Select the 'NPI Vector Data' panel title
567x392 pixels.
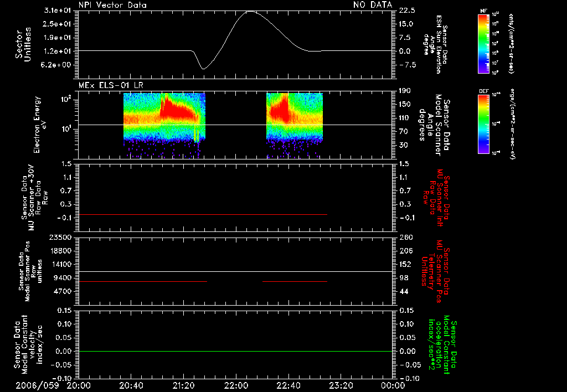point(112,5)
